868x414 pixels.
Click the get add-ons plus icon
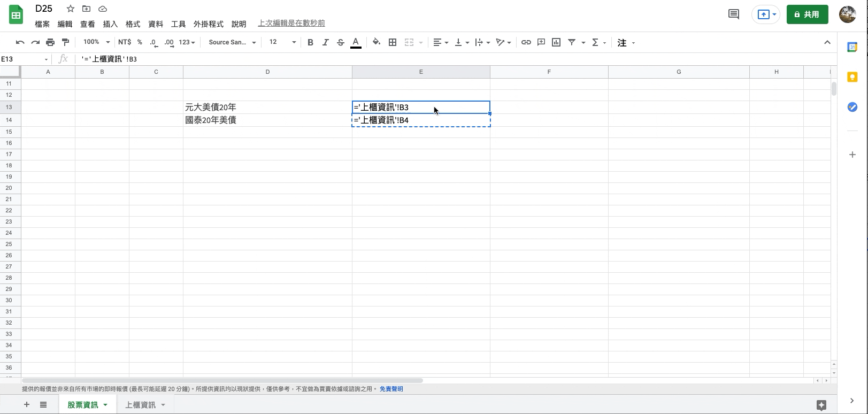(x=852, y=155)
